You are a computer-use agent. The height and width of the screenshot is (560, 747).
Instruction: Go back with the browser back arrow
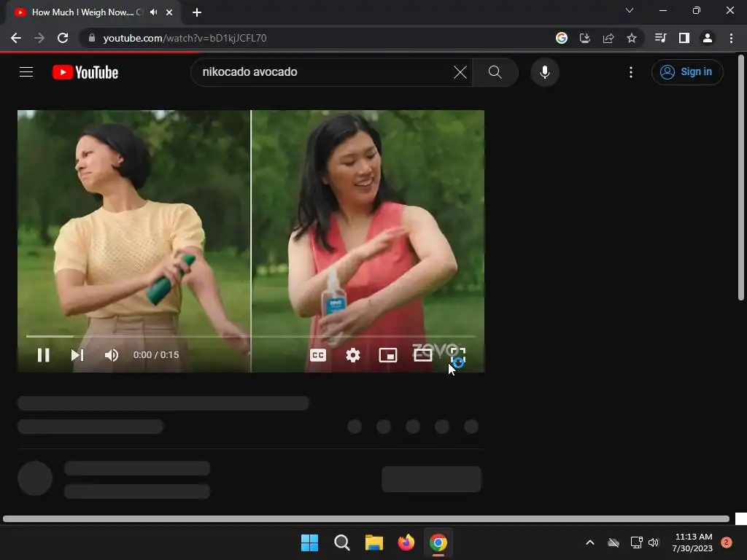[x=16, y=38]
